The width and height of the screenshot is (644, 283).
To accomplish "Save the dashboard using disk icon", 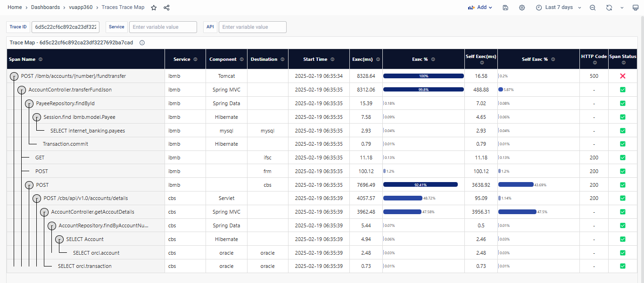I will 505,8.
